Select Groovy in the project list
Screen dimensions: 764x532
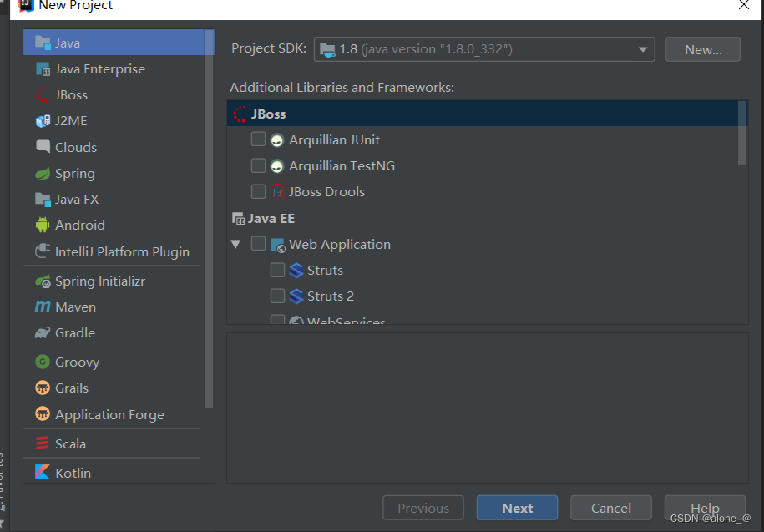point(114,362)
